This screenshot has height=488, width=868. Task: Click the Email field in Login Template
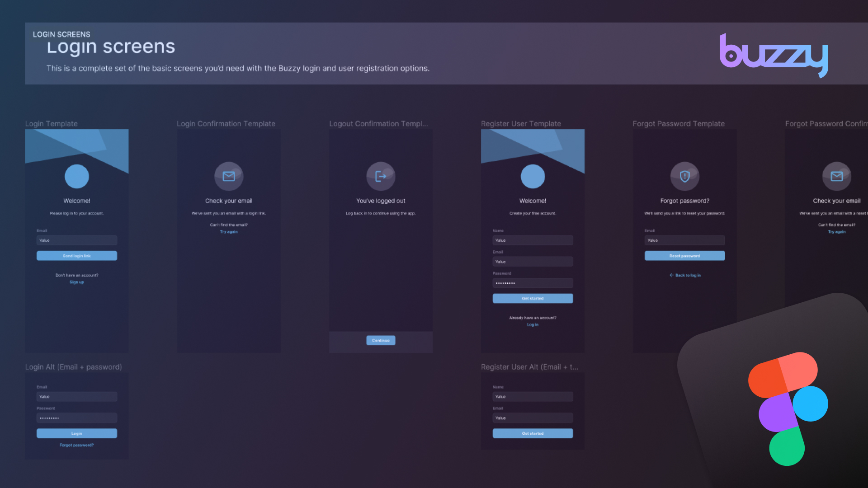77,240
